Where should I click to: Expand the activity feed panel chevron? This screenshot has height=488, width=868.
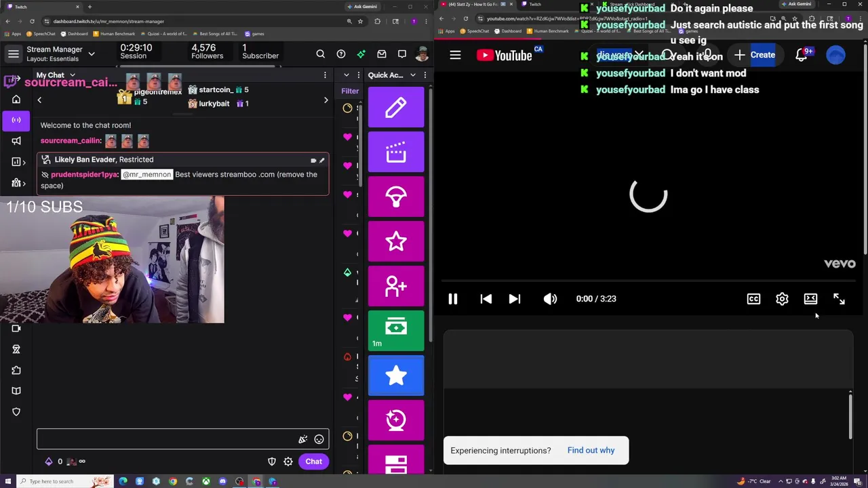tap(347, 75)
